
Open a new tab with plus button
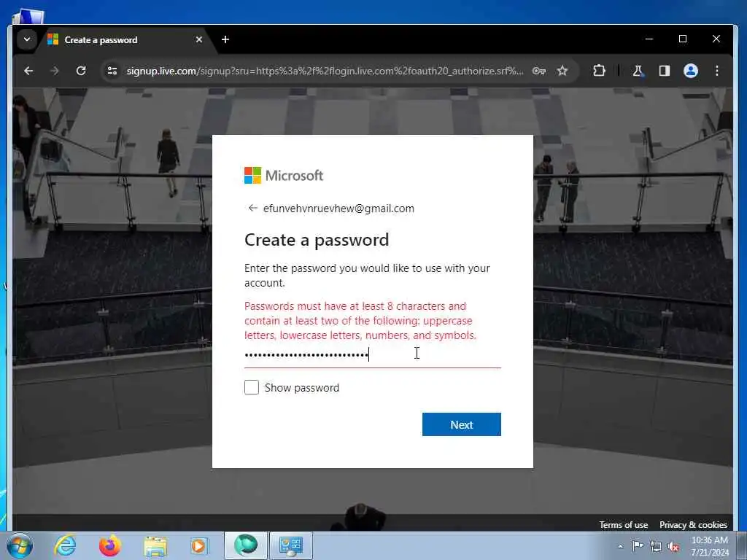(x=225, y=39)
